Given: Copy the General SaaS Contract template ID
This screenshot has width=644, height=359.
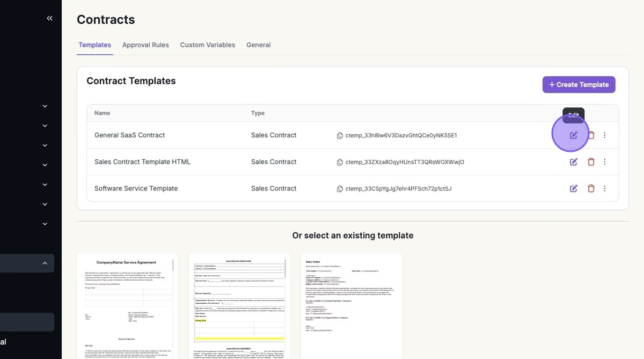Looking at the screenshot, I should coord(340,136).
